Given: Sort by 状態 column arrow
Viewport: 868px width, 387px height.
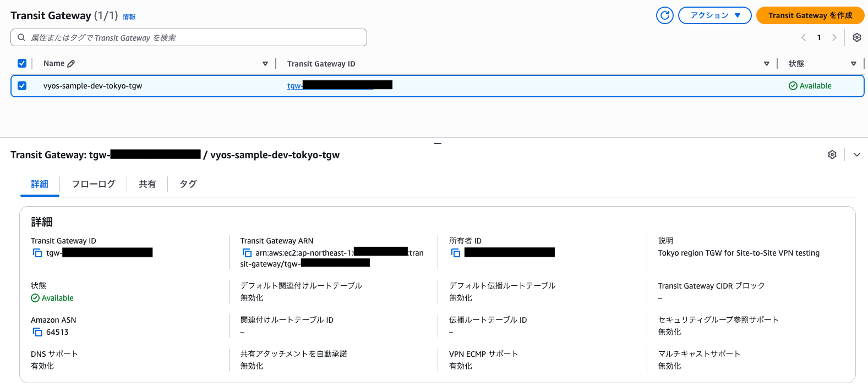Looking at the screenshot, I should (854, 64).
